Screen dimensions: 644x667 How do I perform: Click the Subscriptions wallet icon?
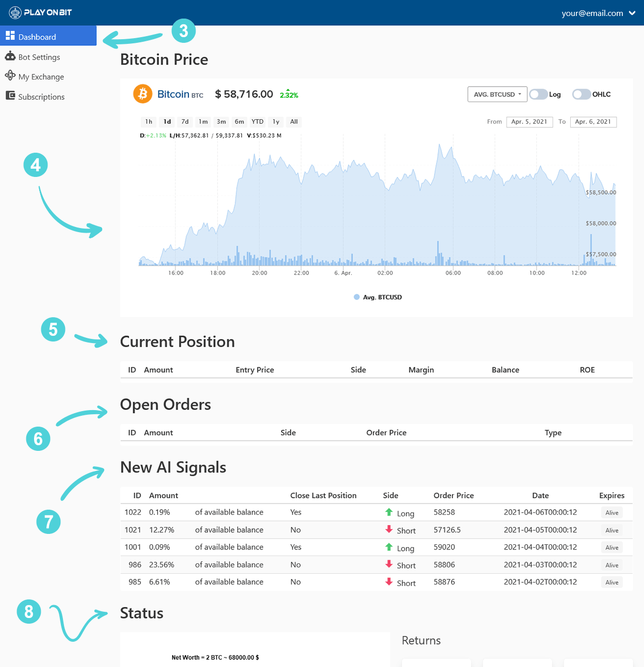point(10,95)
